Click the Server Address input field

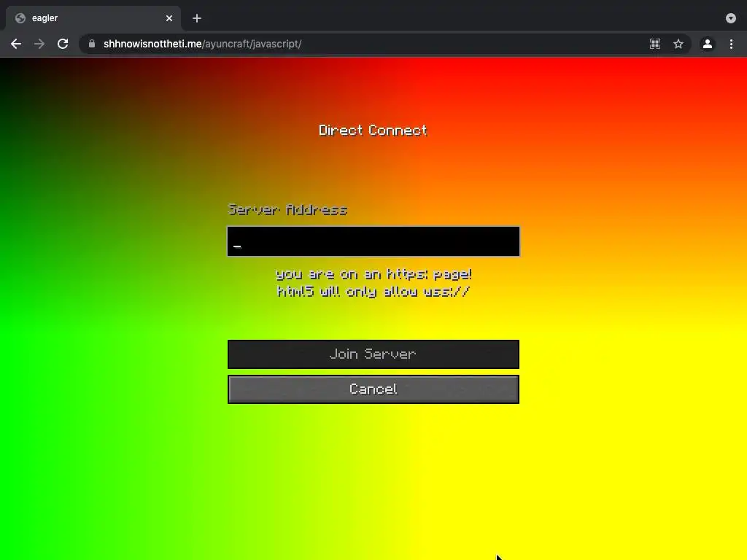(373, 241)
